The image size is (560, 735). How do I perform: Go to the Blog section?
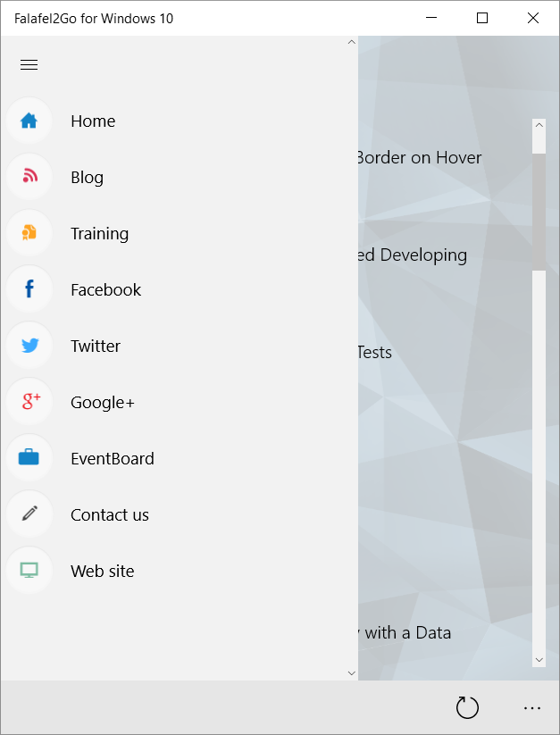click(87, 177)
